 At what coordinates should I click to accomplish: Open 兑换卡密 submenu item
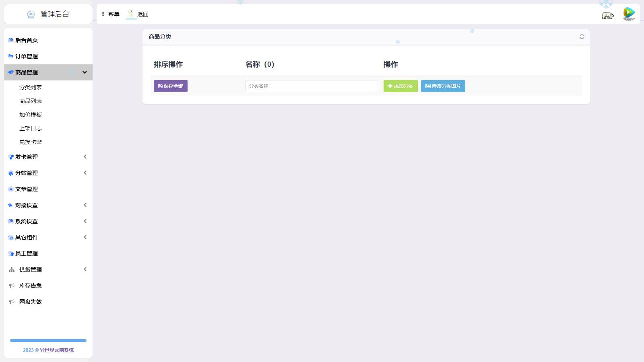click(31, 142)
